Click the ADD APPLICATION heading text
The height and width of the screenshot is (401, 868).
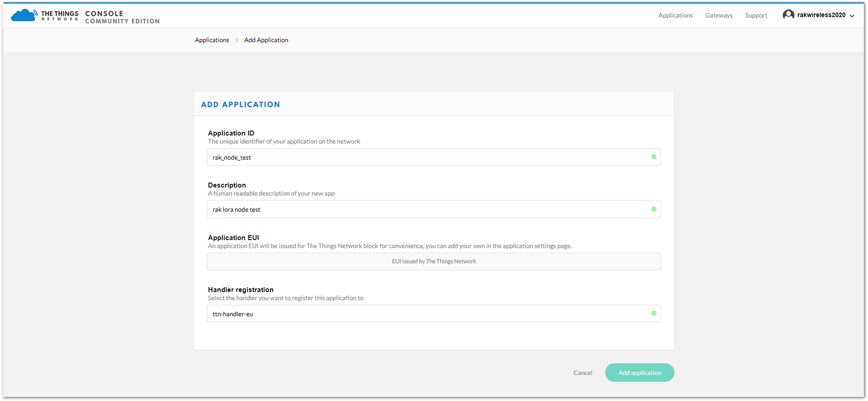[241, 104]
